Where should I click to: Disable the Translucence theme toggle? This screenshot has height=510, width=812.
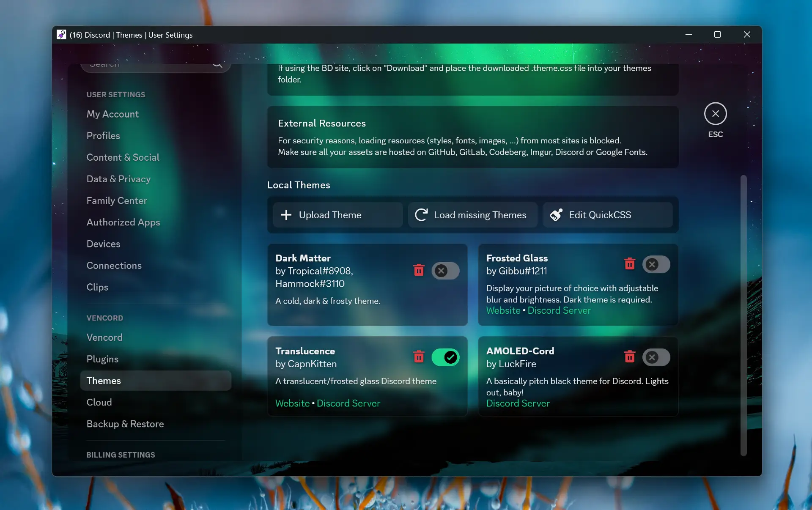(x=445, y=357)
